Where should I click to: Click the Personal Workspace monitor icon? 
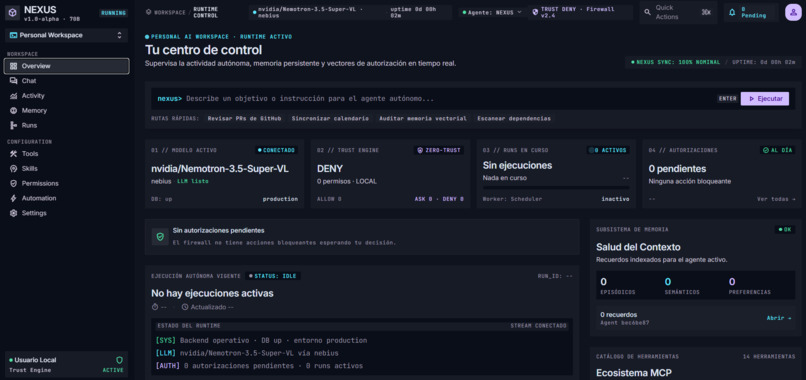pos(14,35)
